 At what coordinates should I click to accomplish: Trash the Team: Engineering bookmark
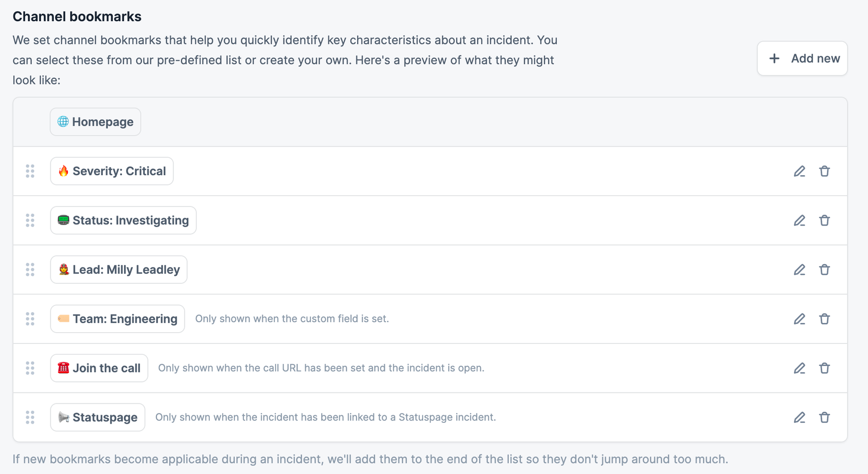click(x=825, y=319)
